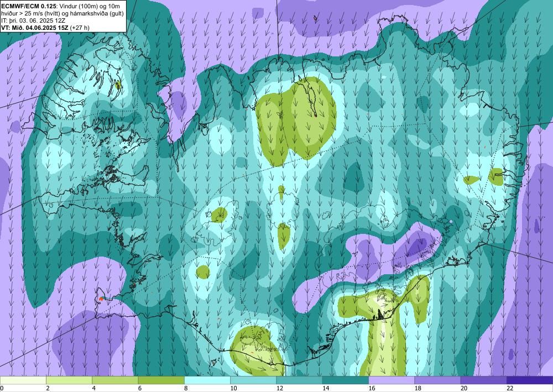The image size is (553, 392).
Task: Click the legend value "18"
Action: point(418,388)
